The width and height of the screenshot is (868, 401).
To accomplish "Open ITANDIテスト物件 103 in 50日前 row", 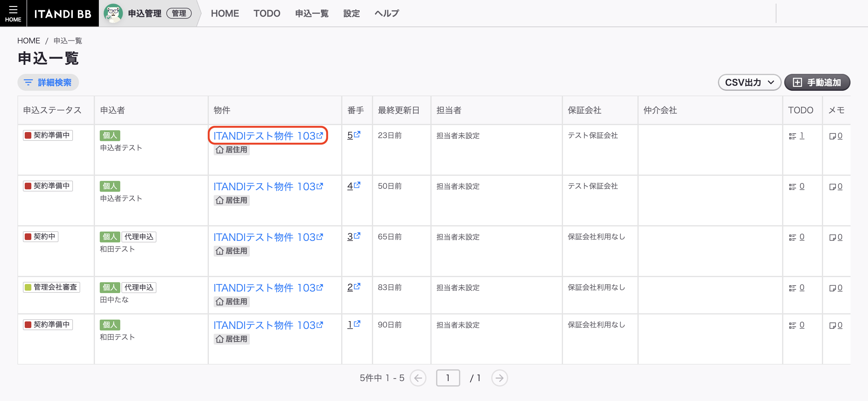I will (x=268, y=186).
